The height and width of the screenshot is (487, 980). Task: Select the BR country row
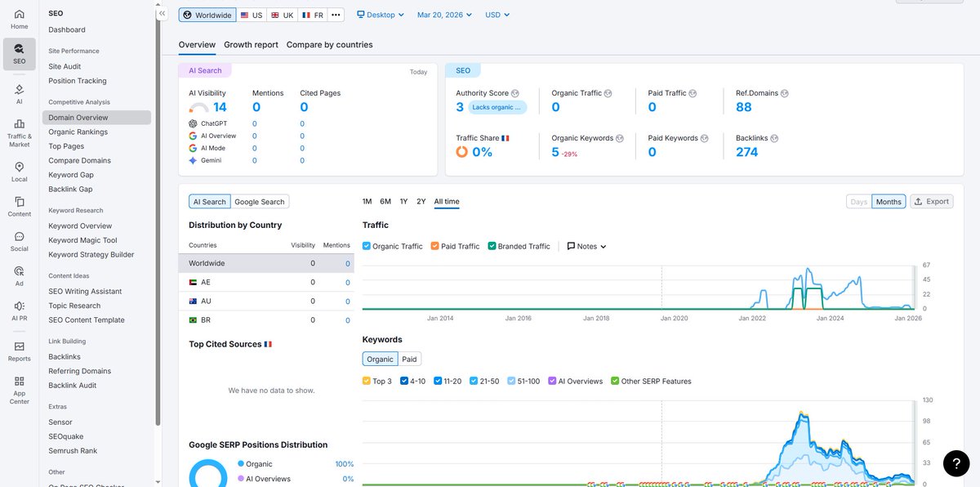[x=265, y=320]
